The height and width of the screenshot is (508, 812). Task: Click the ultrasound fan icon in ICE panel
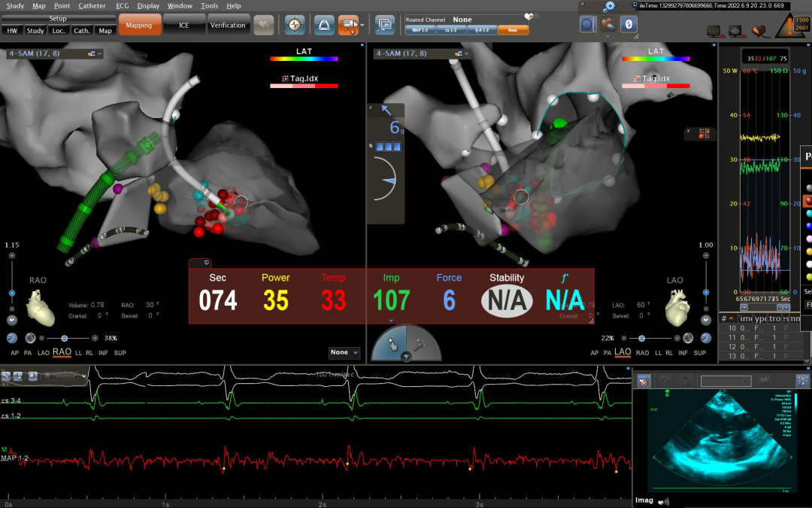[x=644, y=381]
